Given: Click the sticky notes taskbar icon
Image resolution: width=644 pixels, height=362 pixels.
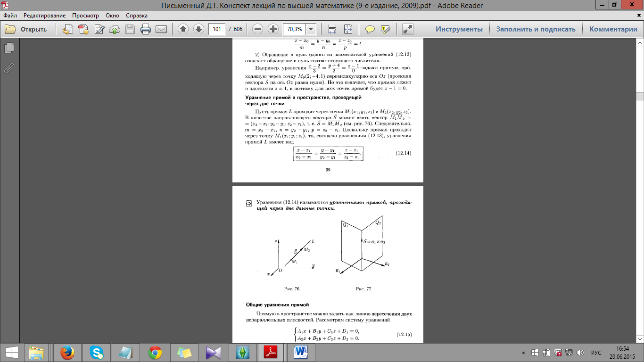Looking at the screenshot, I should coord(184,353).
